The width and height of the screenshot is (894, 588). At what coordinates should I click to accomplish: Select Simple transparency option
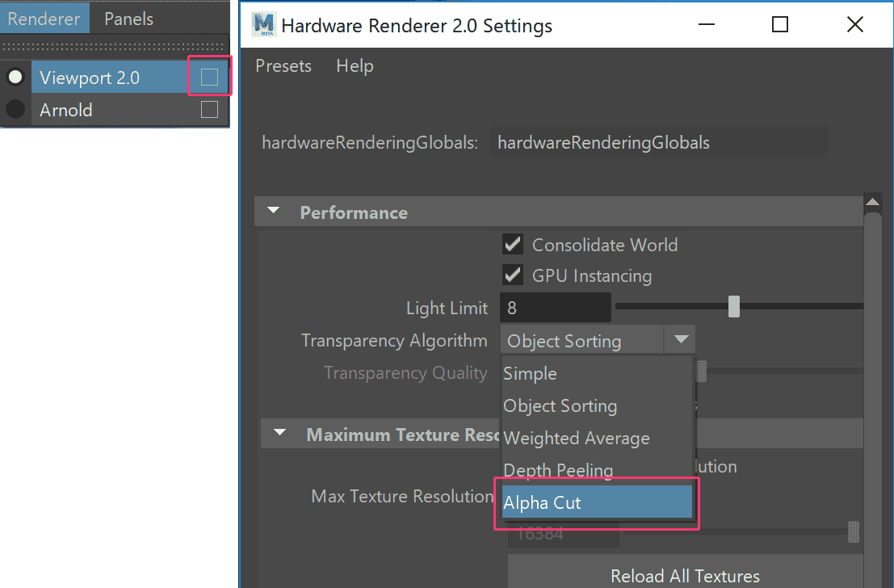tap(597, 374)
